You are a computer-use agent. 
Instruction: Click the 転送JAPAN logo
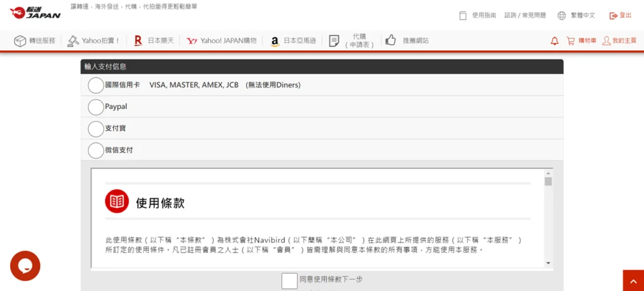[x=35, y=13]
